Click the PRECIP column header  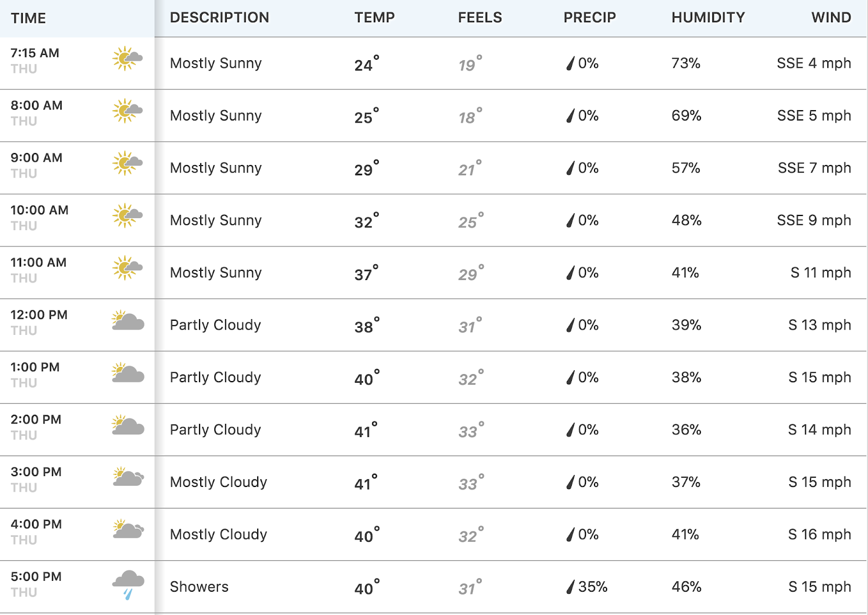[590, 17]
